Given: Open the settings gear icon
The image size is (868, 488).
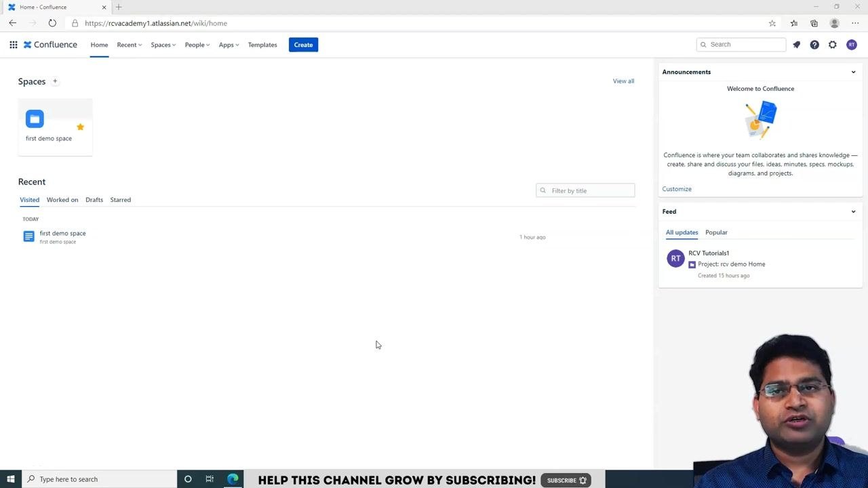Looking at the screenshot, I should tap(833, 45).
